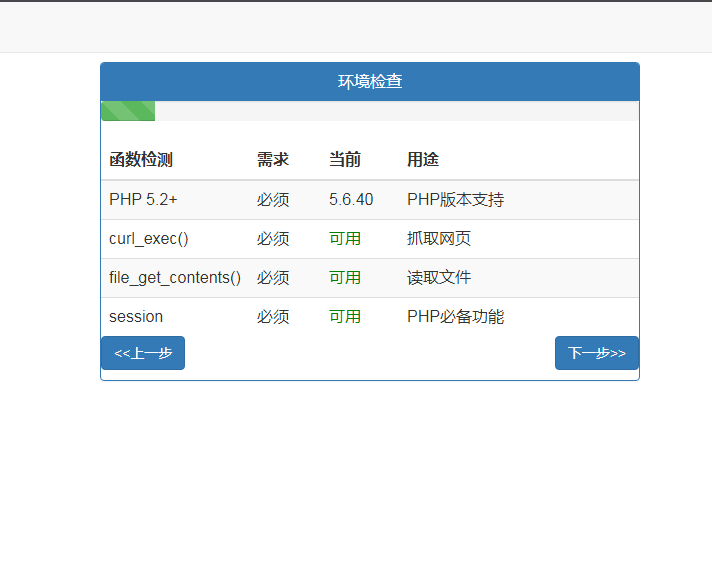Select the 函数检测 column header
Screen dimensions: 712x587
tap(141, 160)
